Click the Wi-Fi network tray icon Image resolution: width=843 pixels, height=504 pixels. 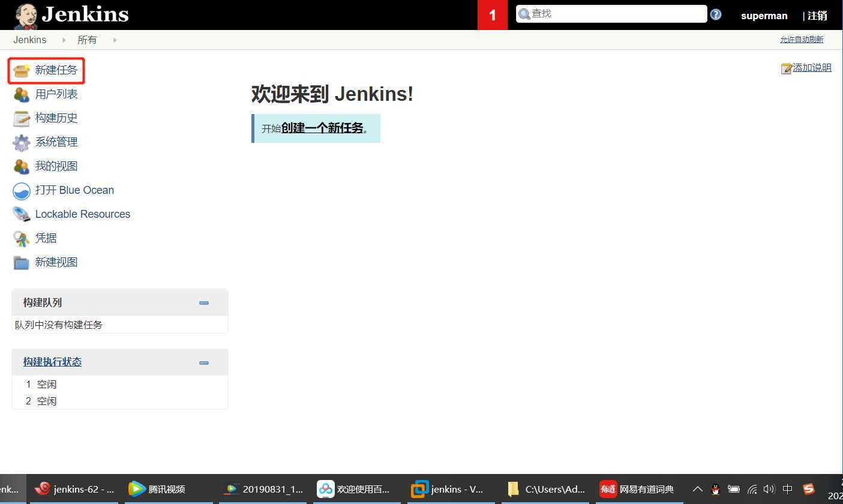(x=752, y=489)
